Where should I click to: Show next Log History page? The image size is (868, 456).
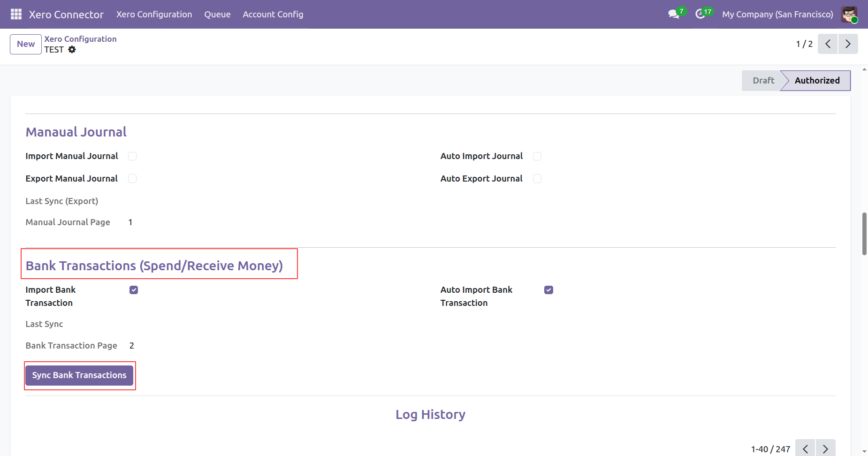825,449
